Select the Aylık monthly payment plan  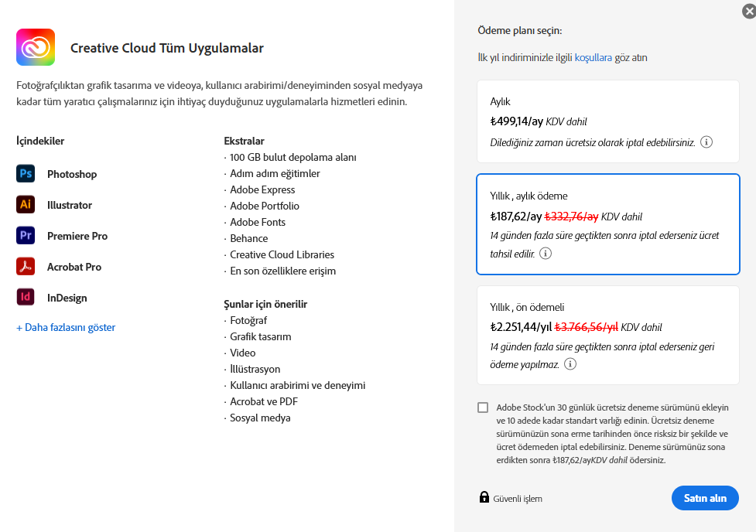coord(607,121)
